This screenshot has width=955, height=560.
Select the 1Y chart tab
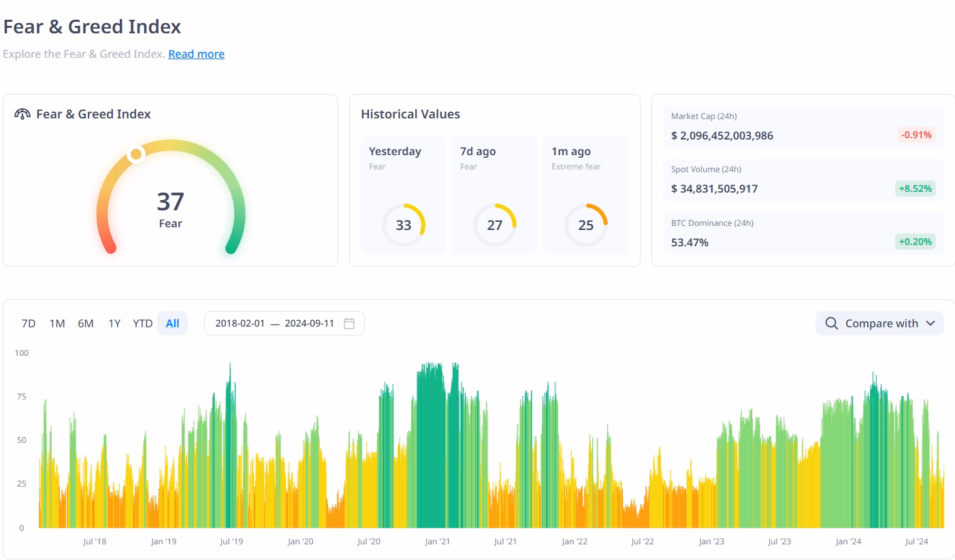(x=114, y=323)
